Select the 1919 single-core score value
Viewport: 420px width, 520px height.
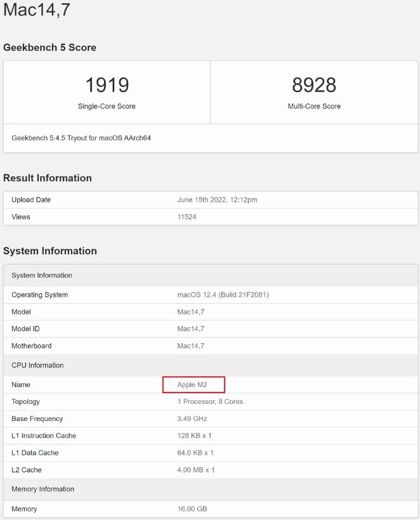pos(107,85)
